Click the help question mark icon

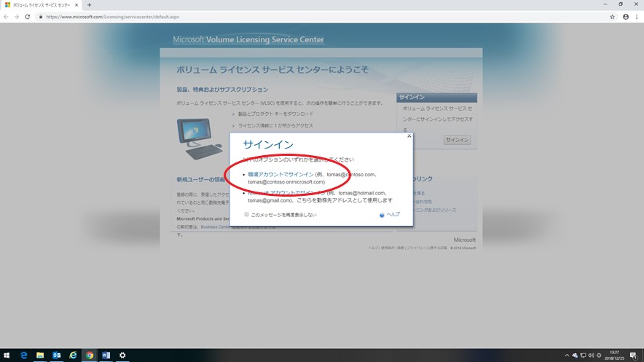point(382,215)
